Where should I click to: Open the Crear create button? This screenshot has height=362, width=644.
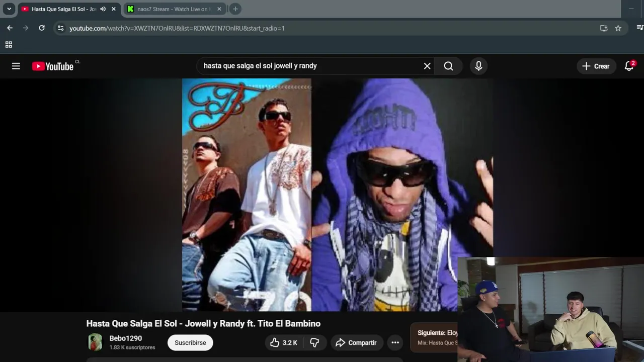596,66
